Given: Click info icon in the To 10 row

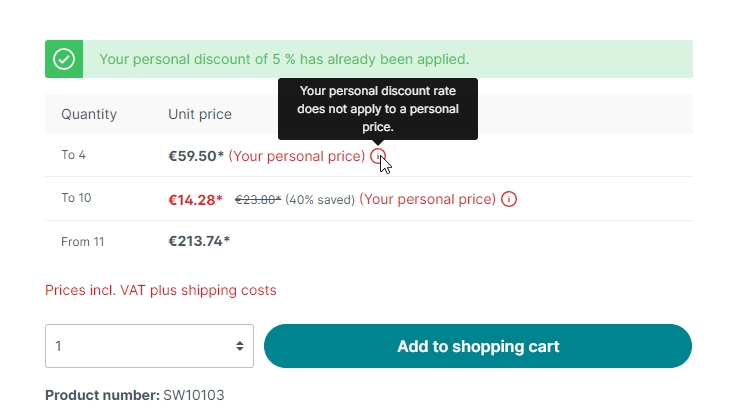Looking at the screenshot, I should coord(509,199).
